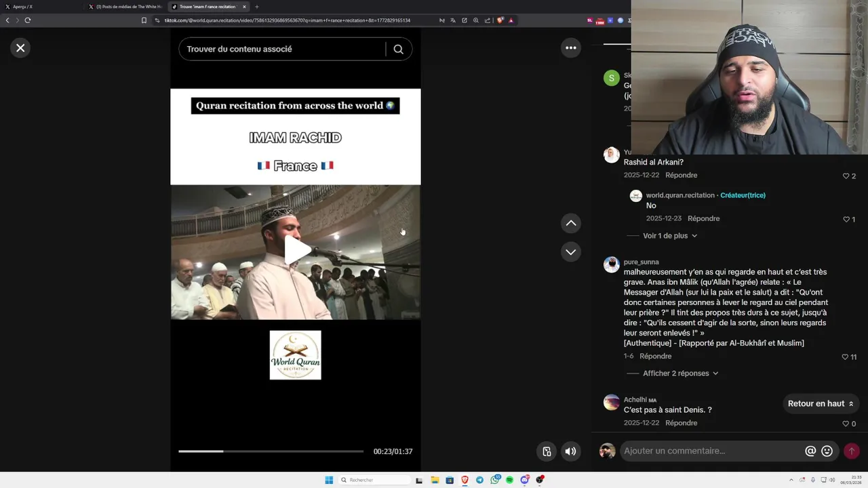Click the 'Ajouter un commentaire' field
This screenshot has height=488, width=868.
click(x=712, y=451)
